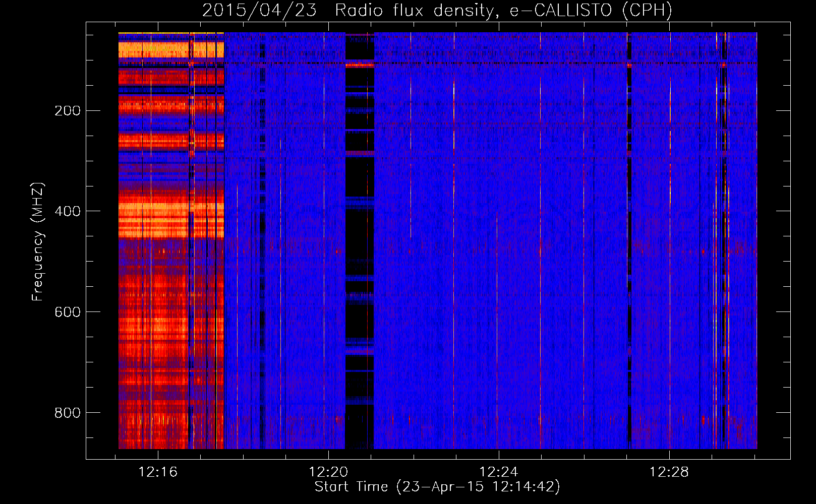This screenshot has width=816, height=504.
Task: Click the 400 frequency tick label
Action: [68, 211]
